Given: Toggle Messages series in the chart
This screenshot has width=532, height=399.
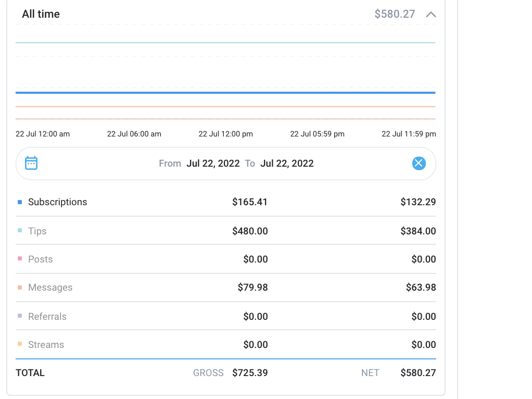Looking at the screenshot, I should (50, 288).
